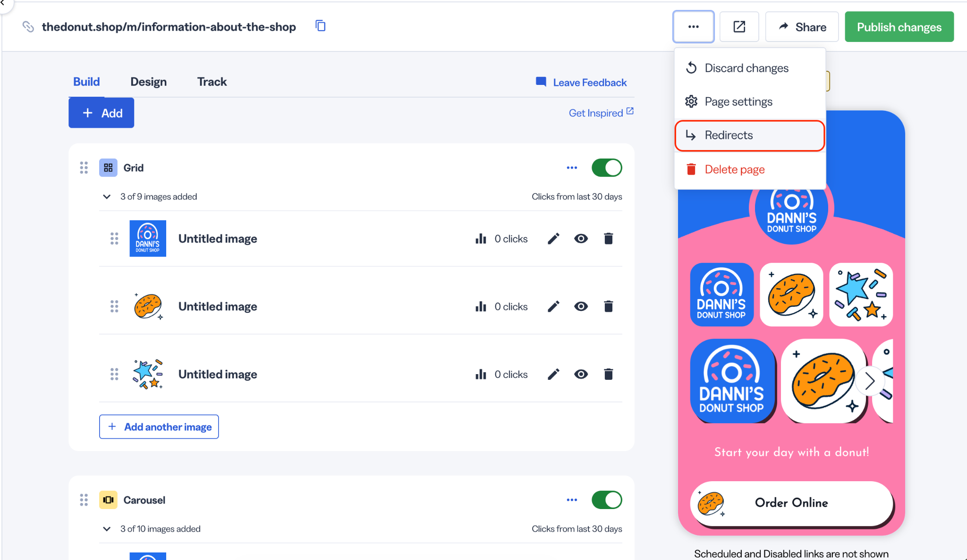Click the donut tile in the preview grid
This screenshot has height=560, width=967.
(x=791, y=295)
